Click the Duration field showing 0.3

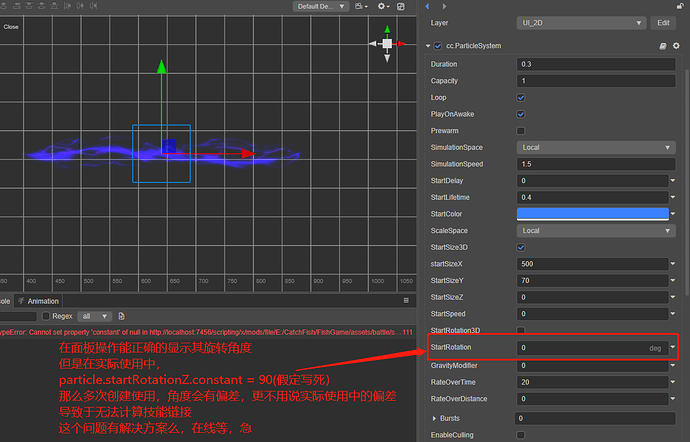coord(596,64)
